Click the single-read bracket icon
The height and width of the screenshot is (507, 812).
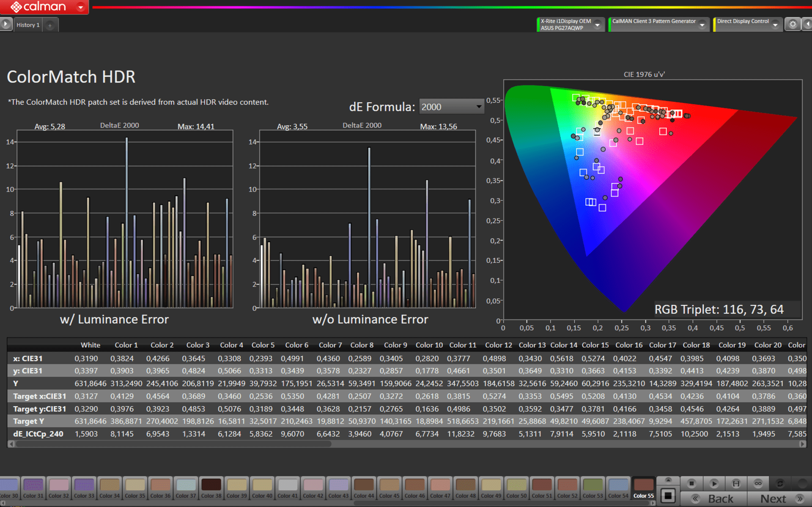pos(736,483)
